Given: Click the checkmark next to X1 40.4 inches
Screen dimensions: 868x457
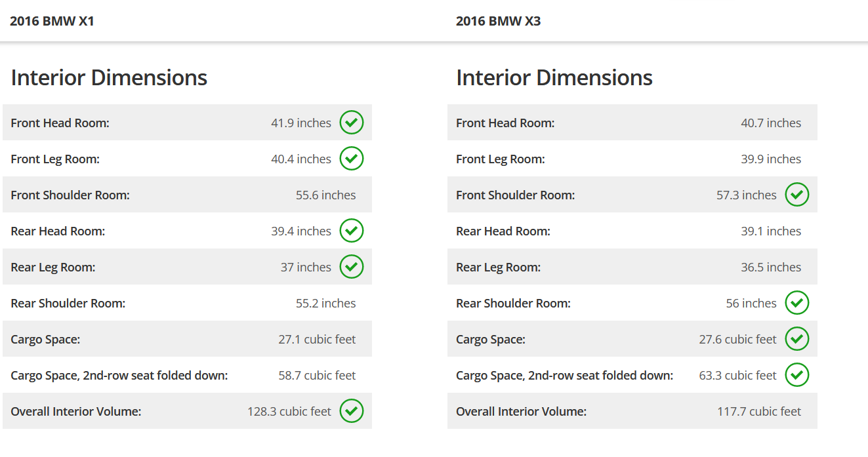Looking at the screenshot, I should (352, 159).
